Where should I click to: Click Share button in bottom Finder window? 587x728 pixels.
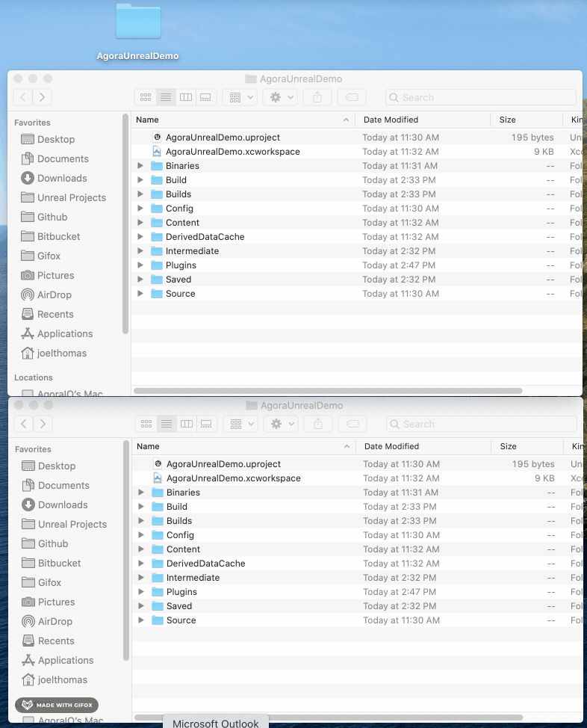(x=318, y=424)
